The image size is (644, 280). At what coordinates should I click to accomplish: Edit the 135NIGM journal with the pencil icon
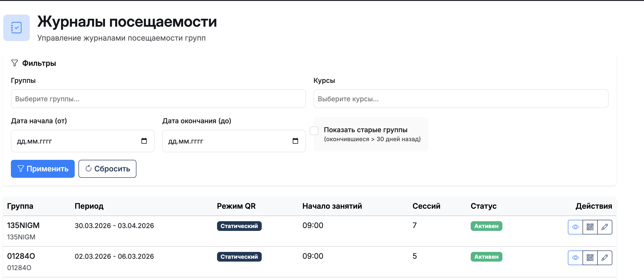[605, 227]
